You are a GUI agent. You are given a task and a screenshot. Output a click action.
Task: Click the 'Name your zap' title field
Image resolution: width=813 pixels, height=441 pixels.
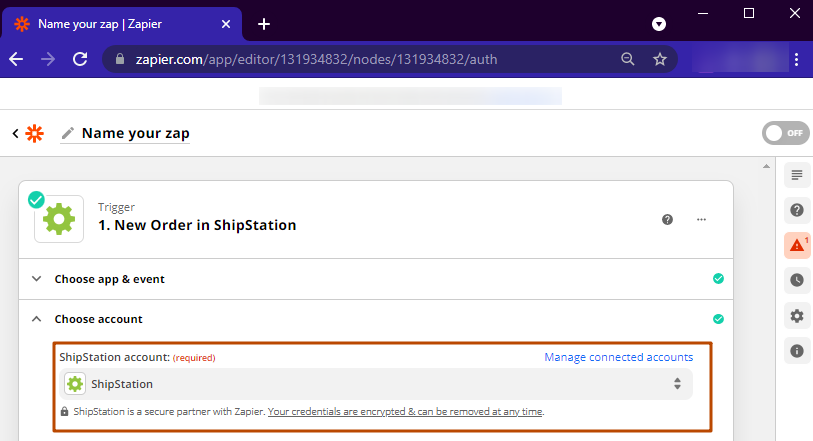135,133
